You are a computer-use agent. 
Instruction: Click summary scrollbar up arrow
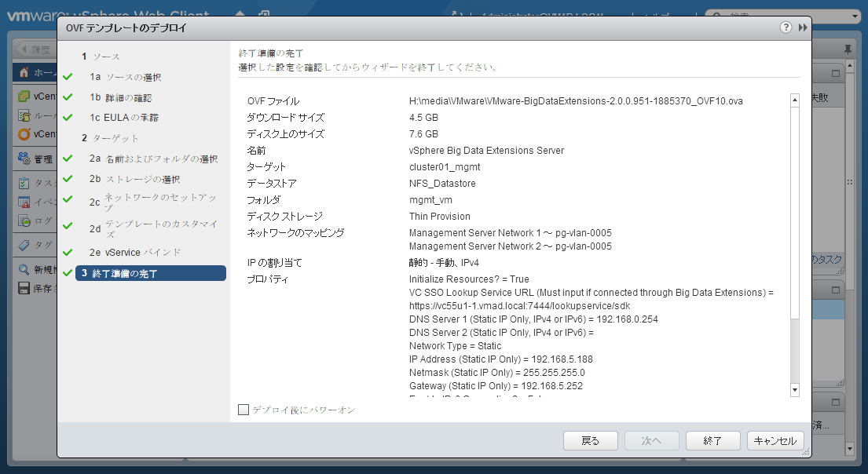click(x=795, y=100)
